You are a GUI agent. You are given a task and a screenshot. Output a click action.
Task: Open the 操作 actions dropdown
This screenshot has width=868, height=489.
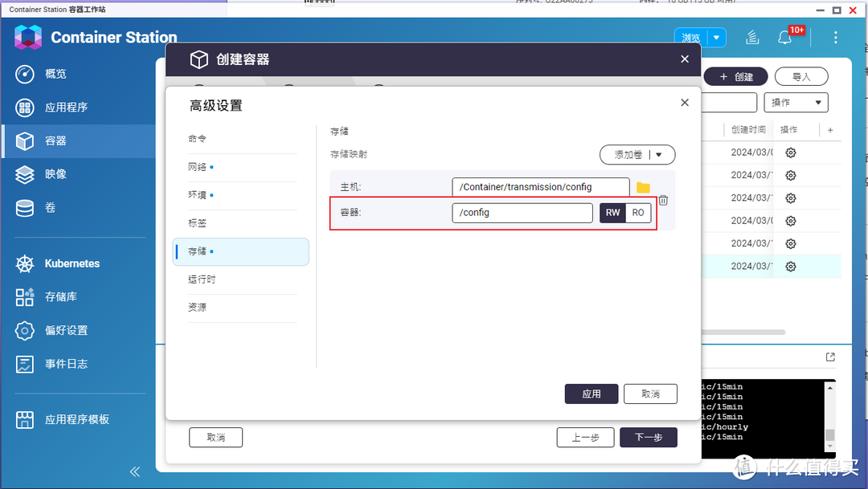point(796,103)
